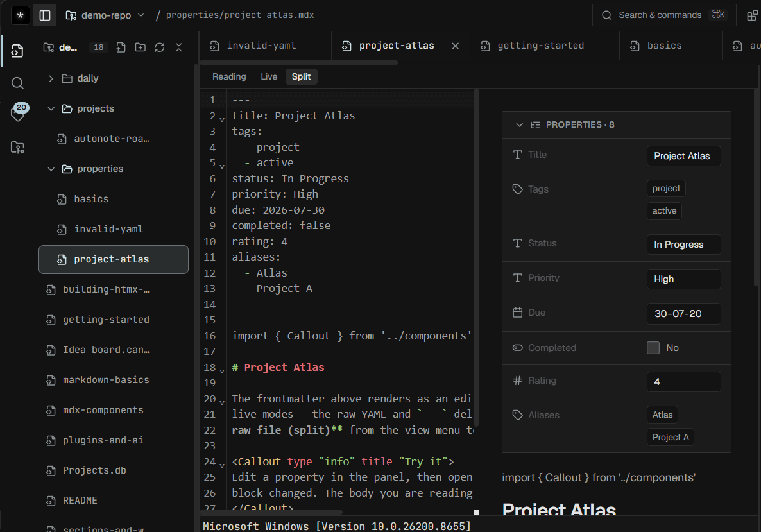Viewport: 761px width, 532px height.
Task: Click the active tag chip
Action: pyautogui.click(x=664, y=210)
